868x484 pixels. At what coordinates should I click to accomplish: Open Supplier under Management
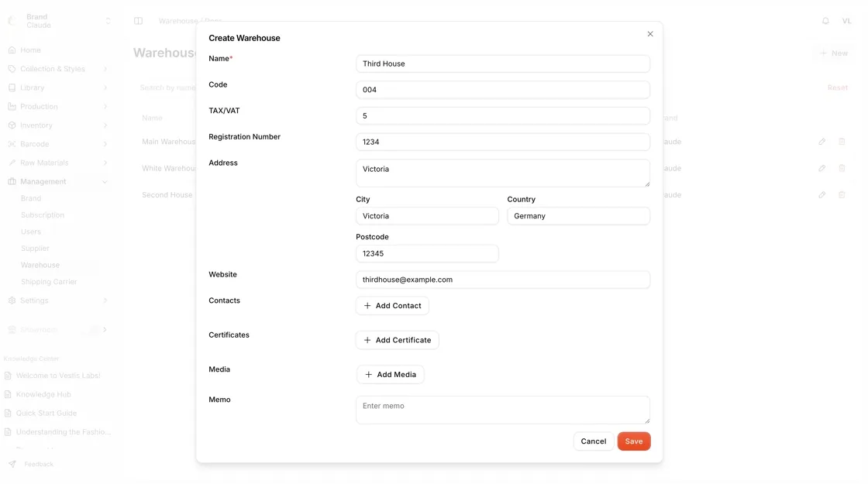tap(35, 249)
